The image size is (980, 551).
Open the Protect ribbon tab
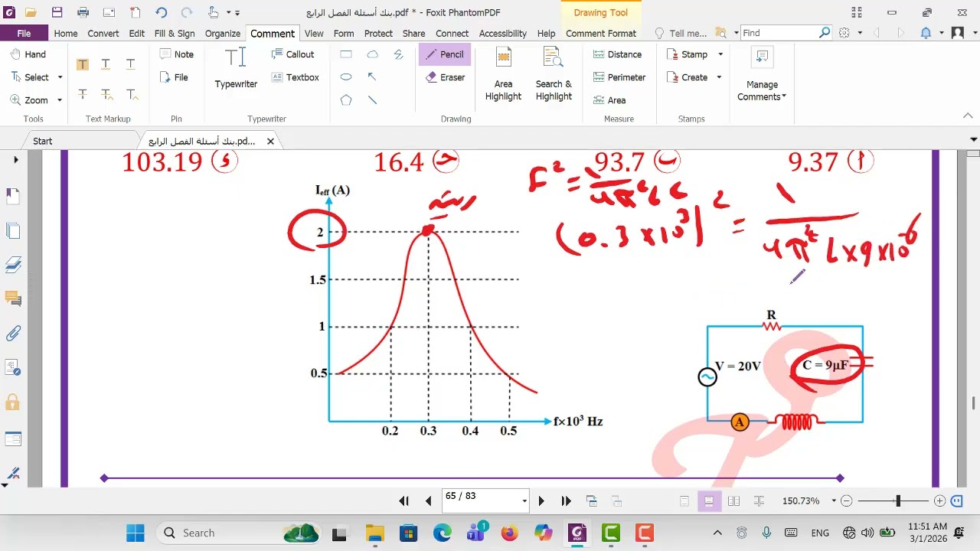(378, 33)
